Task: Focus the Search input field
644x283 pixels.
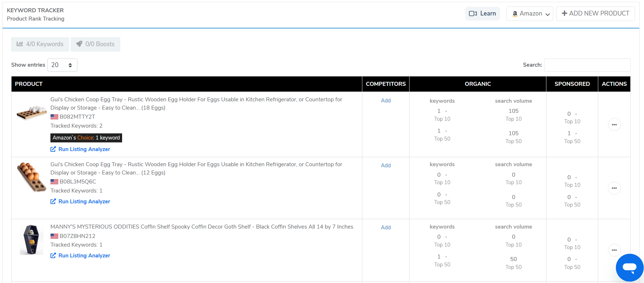Action: (587, 65)
